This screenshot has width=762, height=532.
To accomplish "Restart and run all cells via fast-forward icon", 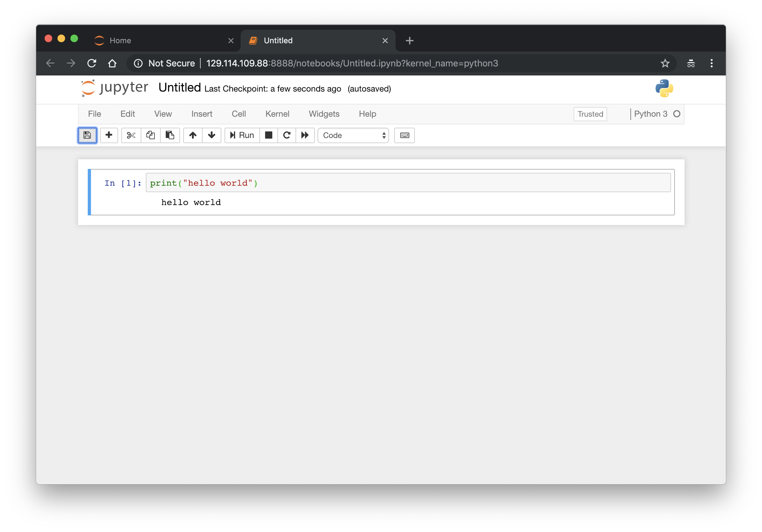I will pyautogui.click(x=305, y=135).
